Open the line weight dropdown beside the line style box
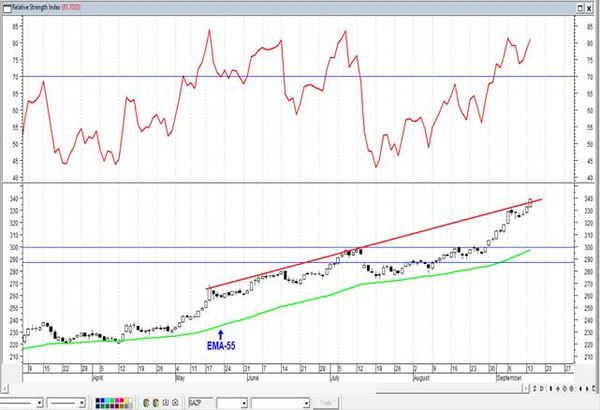Viewport: 600px width, 410px height. pos(82,403)
